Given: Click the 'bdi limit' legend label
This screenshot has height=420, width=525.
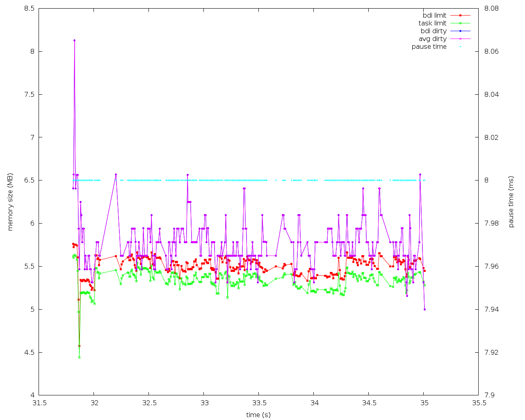Looking at the screenshot, I should click(434, 16).
